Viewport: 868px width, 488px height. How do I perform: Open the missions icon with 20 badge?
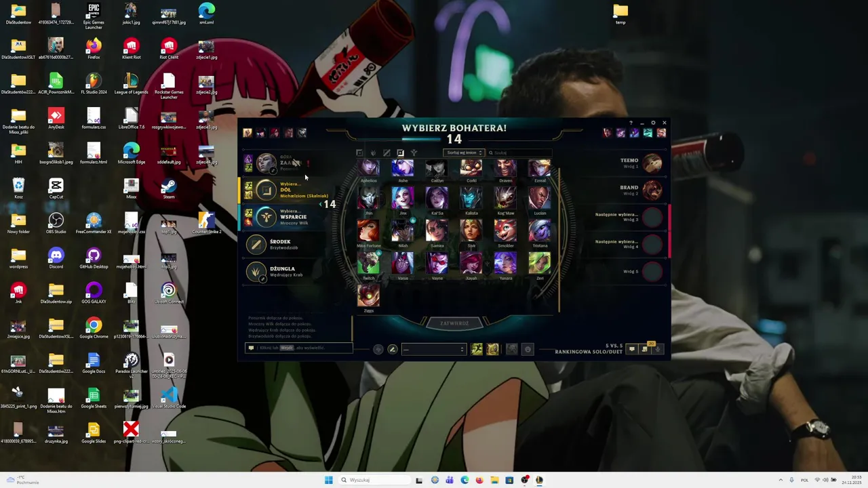point(646,348)
